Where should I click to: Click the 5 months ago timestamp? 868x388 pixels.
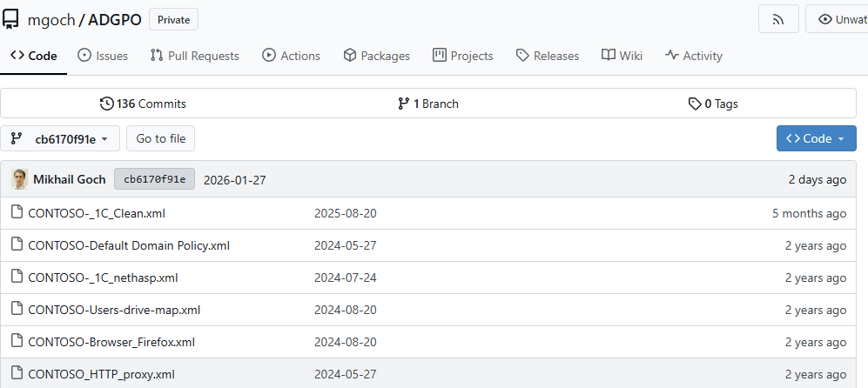(810, 214)
